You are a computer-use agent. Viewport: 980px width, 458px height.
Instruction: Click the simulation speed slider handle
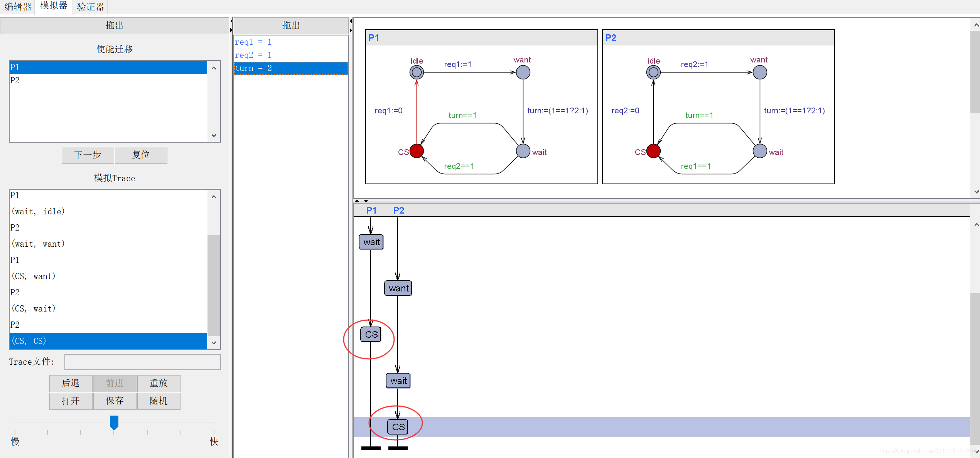[x=114, y=423]
